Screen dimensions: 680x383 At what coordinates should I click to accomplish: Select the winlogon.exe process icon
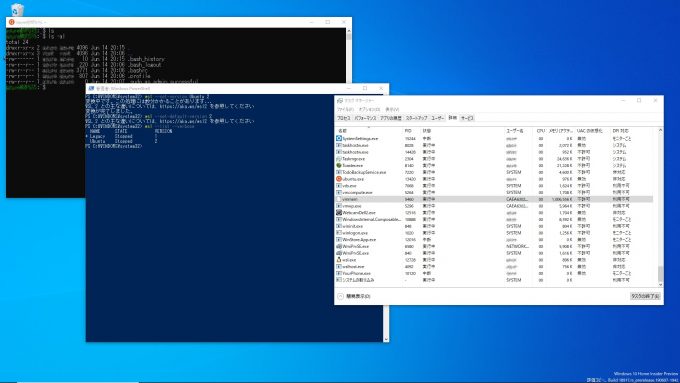[x=339, y=233]
